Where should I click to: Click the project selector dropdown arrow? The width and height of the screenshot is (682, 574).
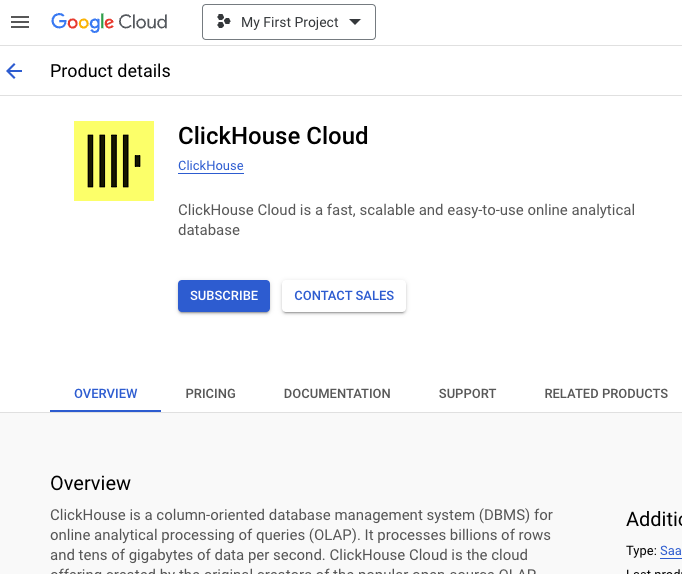[x=355, y=22]
